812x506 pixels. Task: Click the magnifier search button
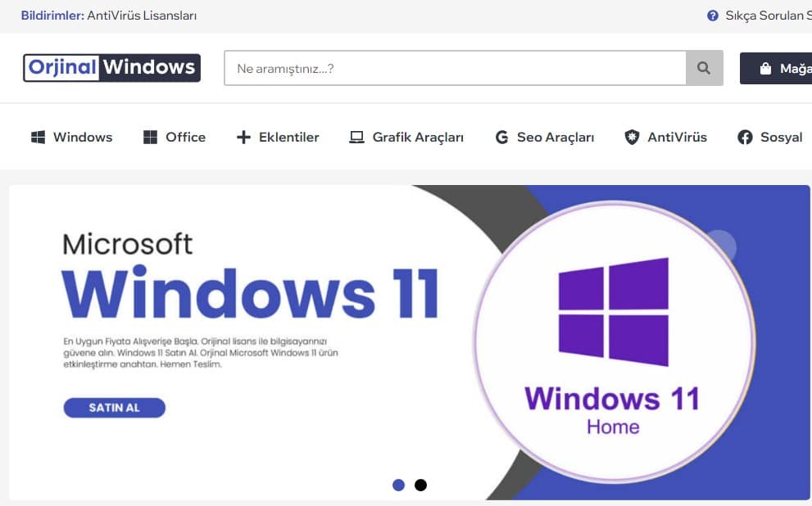704,68
